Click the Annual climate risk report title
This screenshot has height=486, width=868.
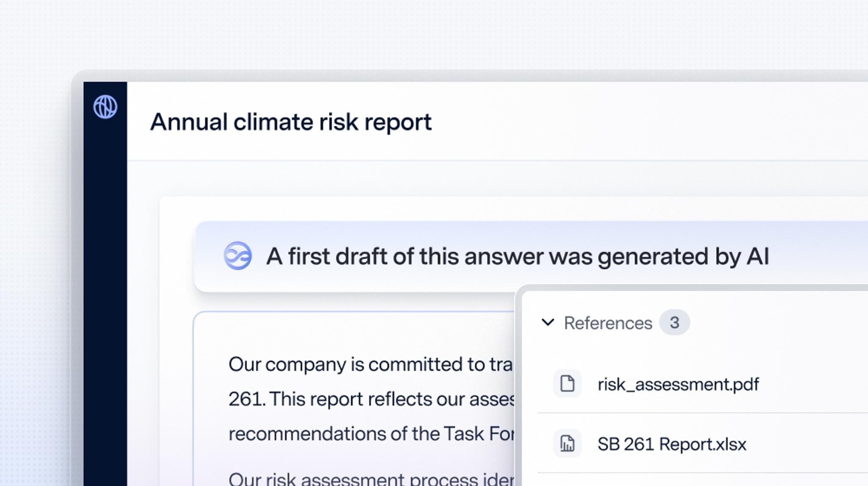[291, 122]
